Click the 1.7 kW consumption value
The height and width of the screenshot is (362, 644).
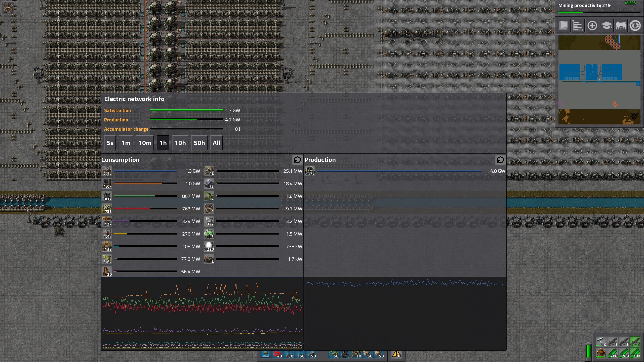pos(295,259)
